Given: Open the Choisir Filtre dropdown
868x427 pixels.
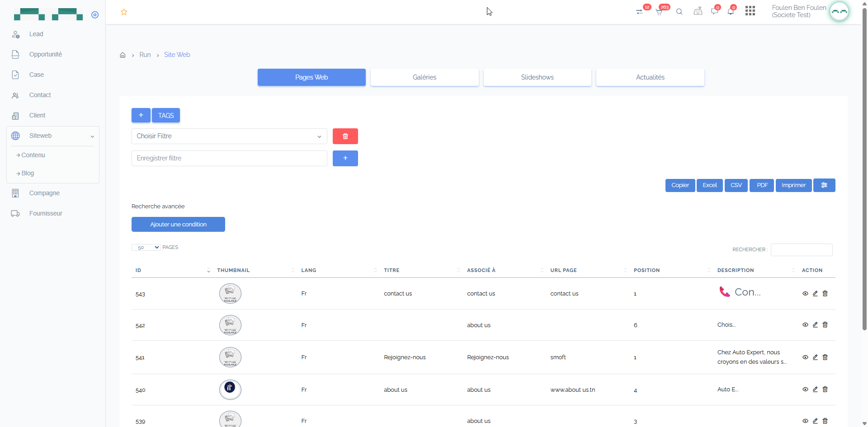Looking at the screenshot, I should pos(229,136).
